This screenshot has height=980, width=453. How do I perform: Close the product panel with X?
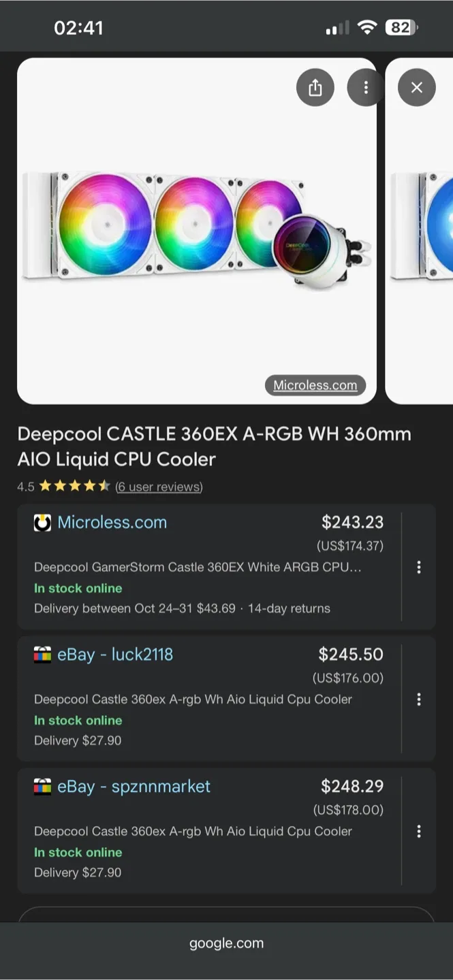coord(417,88)
